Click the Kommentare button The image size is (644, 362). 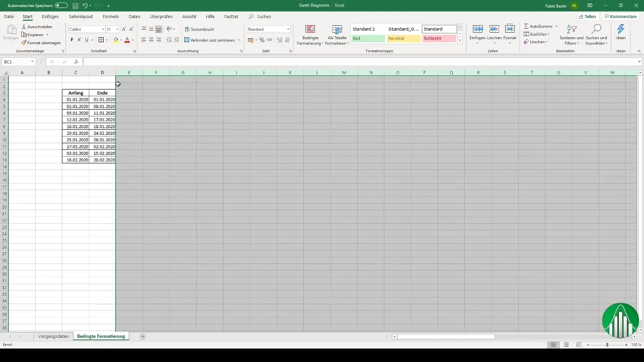pyautogui.click(x=620, y=17)
